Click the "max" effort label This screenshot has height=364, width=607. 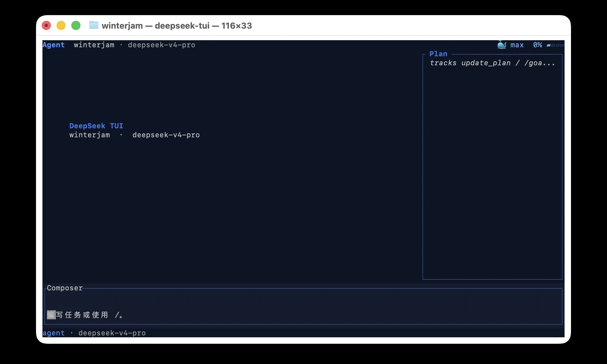(x=517, y=45)
